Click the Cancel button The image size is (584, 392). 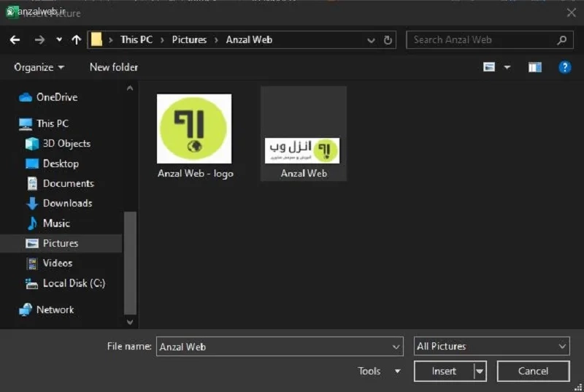[533, 371]
